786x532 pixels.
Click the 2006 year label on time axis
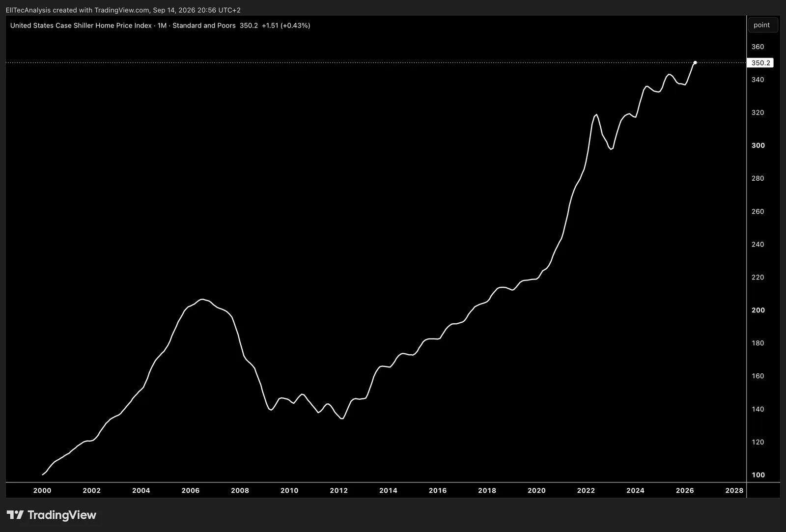(191, 490)
